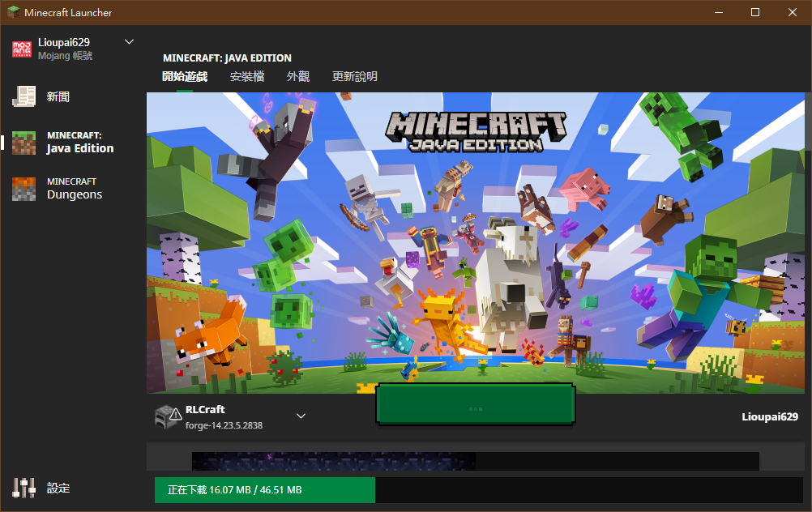This screenshot has width=812, height=512.
Task: Click the RLCraft installation name
Action: (205, 409)
